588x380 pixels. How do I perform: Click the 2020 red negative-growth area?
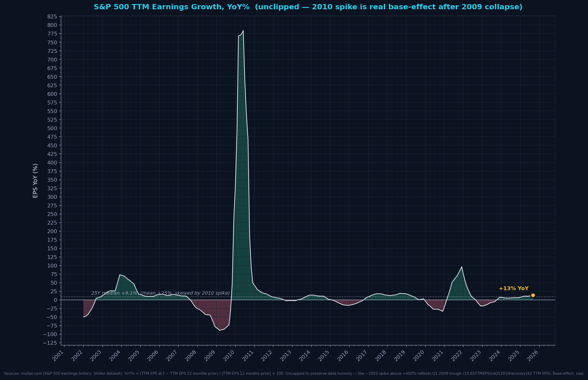437,305
